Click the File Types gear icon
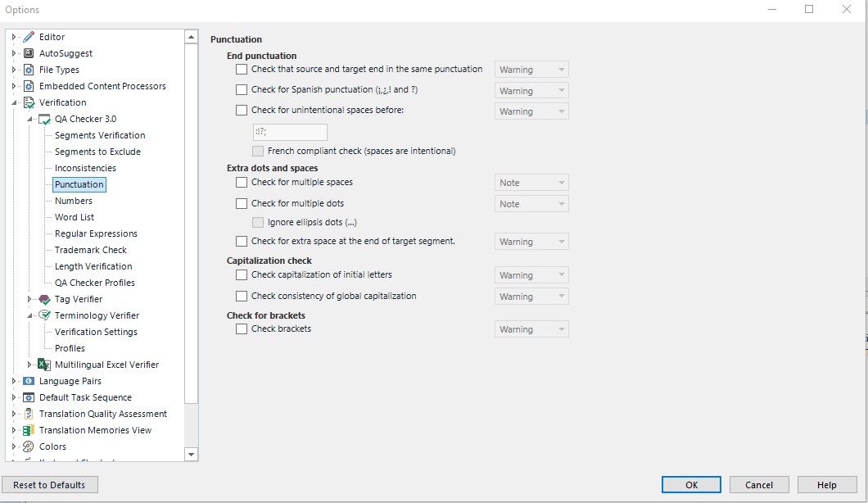The height and width of the screenshot is (503, 868). [x=29, y=70]
